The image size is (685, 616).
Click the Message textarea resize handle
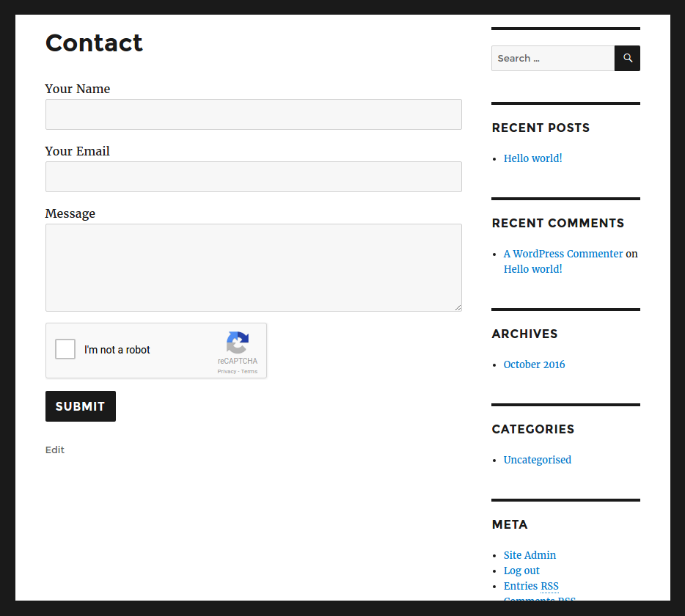click(x=458, y=307)
